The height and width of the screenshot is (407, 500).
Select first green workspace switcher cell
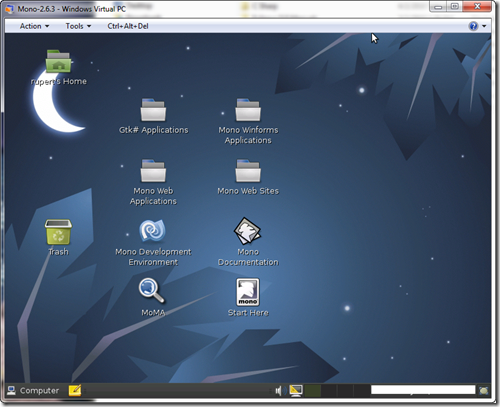pos(313,390)
